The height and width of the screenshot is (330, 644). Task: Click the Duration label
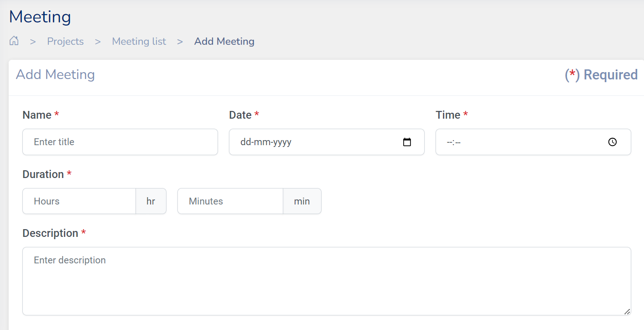[43, 174]
